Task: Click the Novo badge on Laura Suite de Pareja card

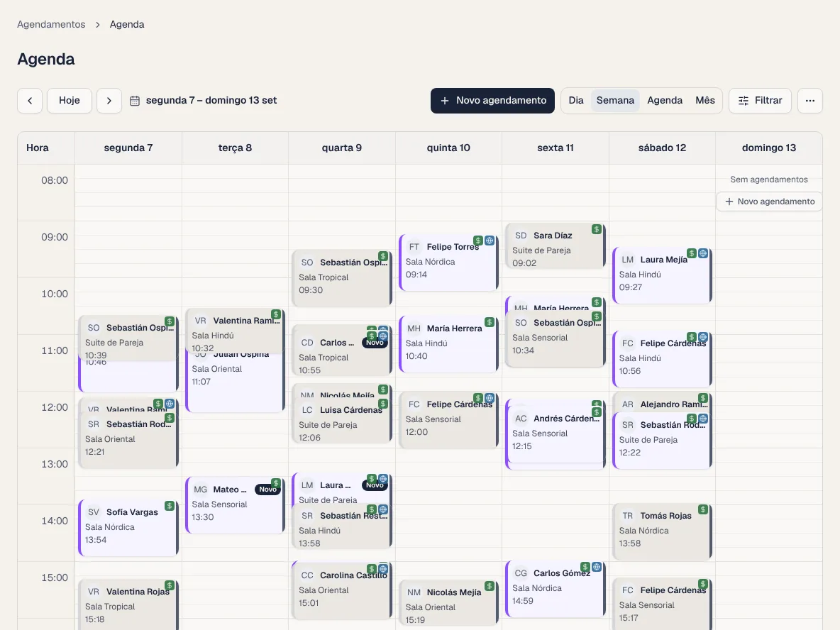Action: coord(375,485)
